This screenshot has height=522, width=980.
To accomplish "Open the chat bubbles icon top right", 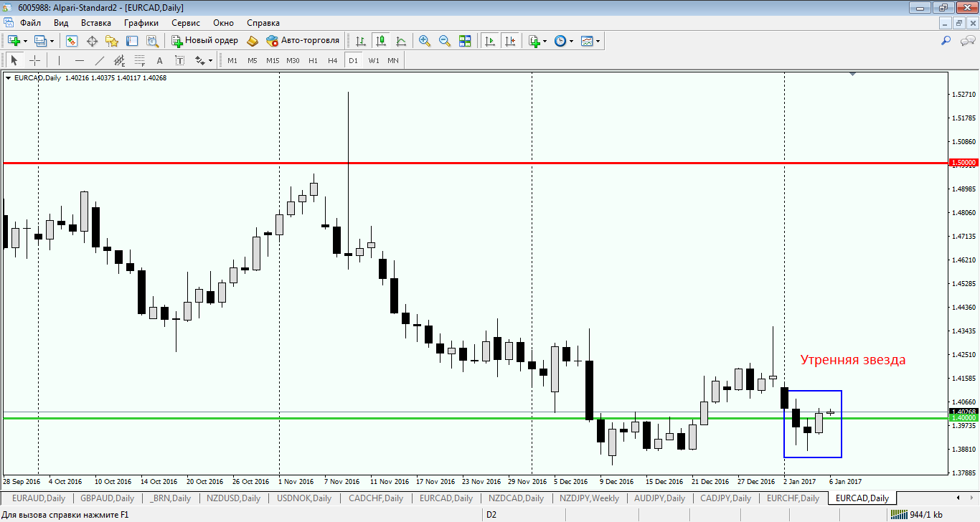I will [x=966, y=41].
